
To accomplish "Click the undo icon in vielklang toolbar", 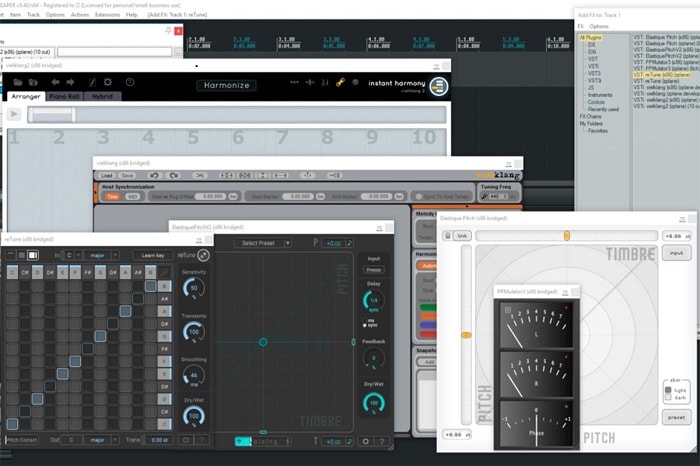I will pos(154,175).
